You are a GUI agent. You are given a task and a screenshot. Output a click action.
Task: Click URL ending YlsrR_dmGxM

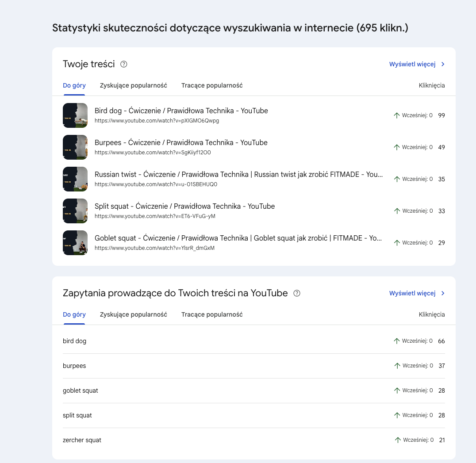[x=154, y=248]
